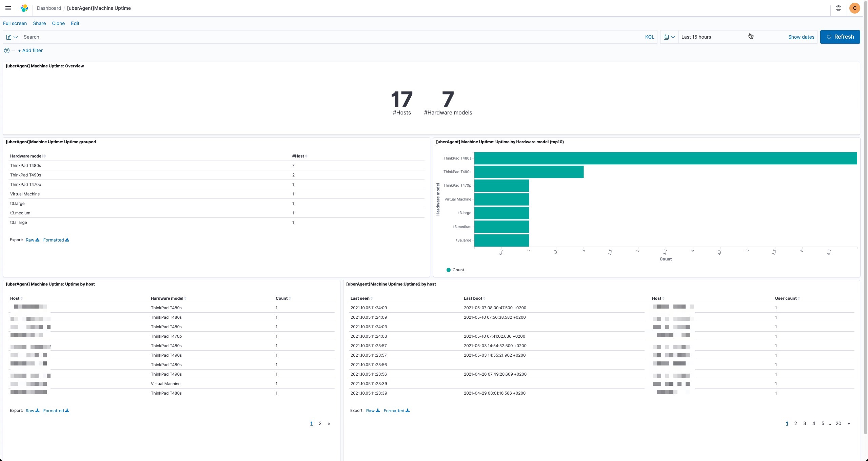Open the date quick menu calendar dropdown
868x461 pixels.
pos(669,37)
